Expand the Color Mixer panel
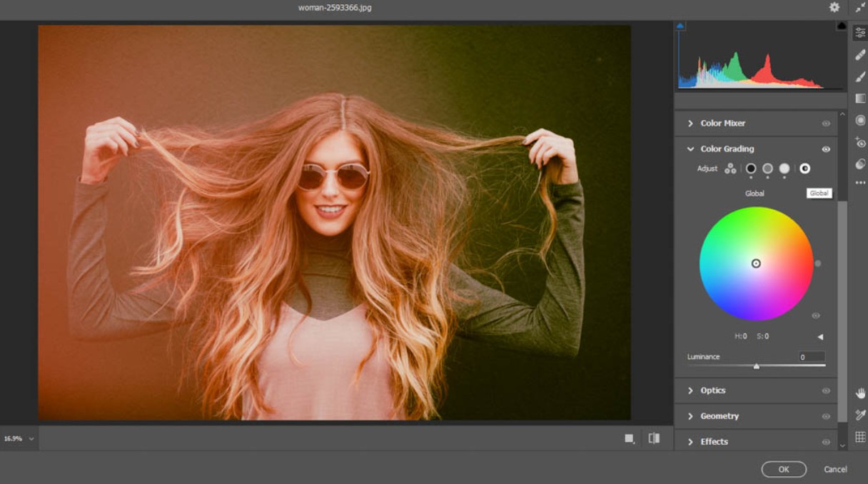The width and height of the screenshot is (868, 484). (x=690, y=123)
